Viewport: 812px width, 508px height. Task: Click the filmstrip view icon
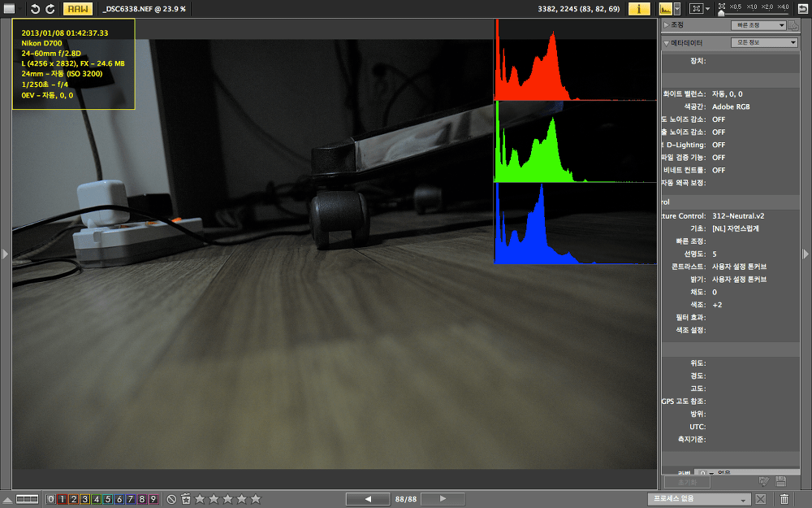(27, 499)
